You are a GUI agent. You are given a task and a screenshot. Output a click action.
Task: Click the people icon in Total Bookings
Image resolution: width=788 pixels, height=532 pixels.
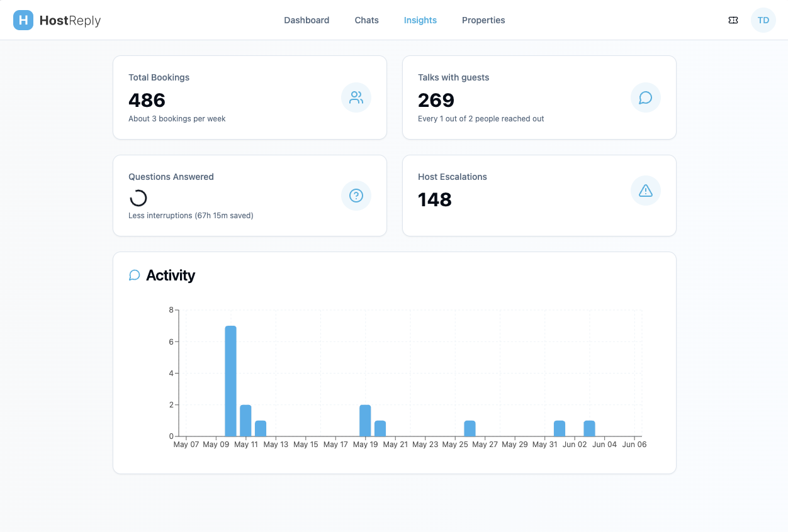pyautogui.click(x=356, y=97)
